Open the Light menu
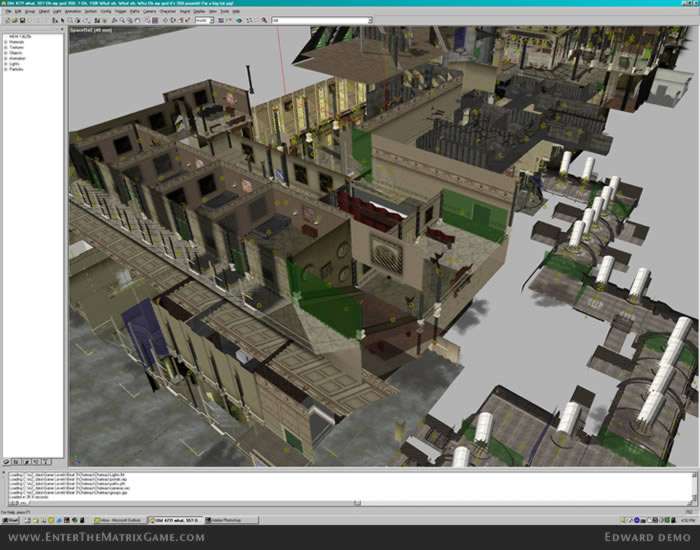The image size is (700, 550). [x=57, y=11]
